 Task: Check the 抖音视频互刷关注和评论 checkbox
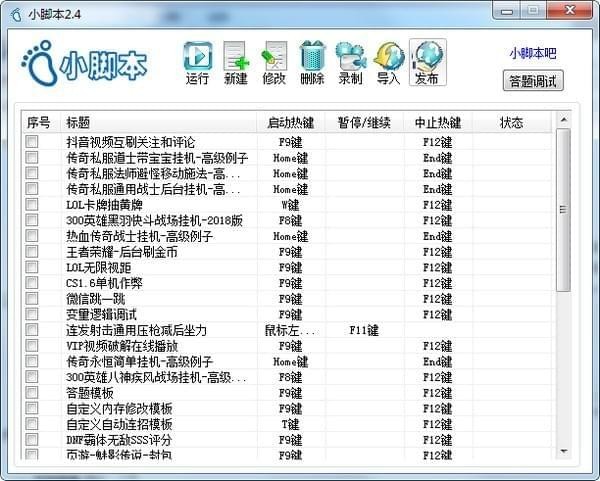coord(32,142)
